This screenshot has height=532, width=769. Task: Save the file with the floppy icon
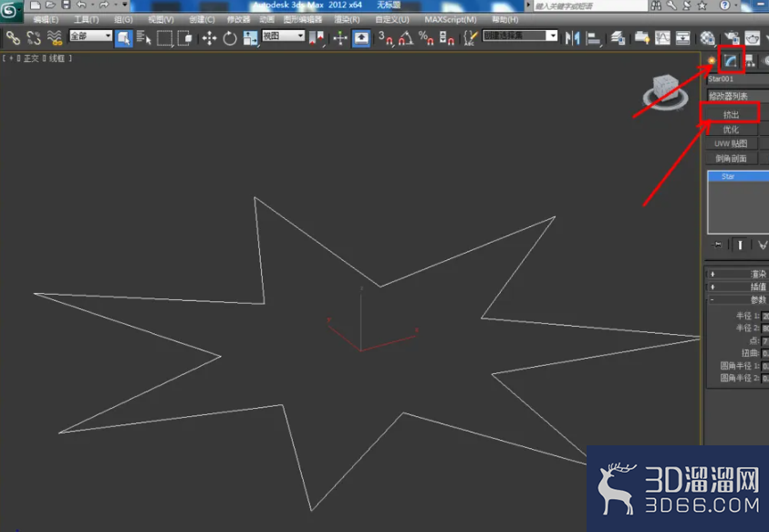(x=66, y=5)
